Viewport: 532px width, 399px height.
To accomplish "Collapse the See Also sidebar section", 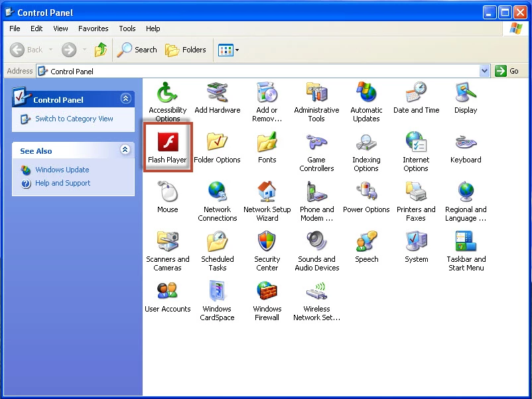I will 125,150.
